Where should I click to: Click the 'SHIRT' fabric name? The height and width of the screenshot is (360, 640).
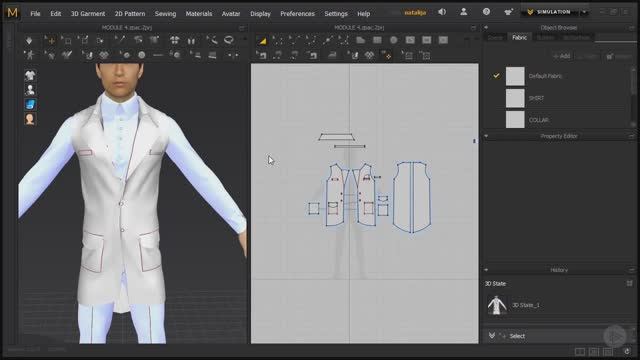point(536,98)
